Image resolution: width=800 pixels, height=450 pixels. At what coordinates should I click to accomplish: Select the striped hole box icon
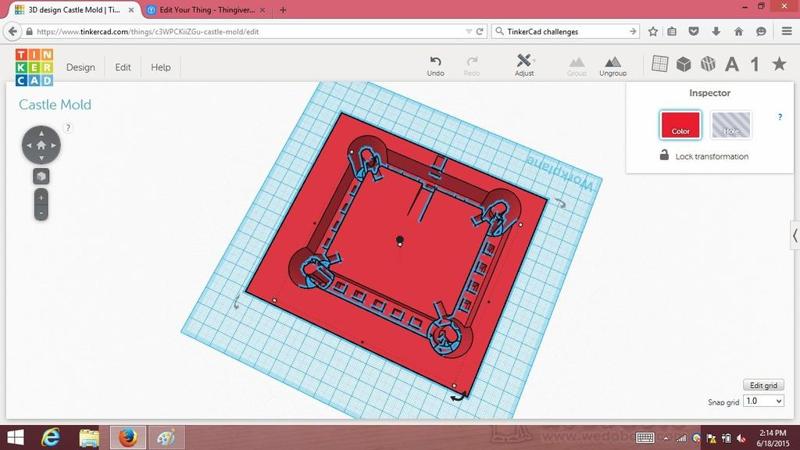pyautogui.click(x=708, y=64)
